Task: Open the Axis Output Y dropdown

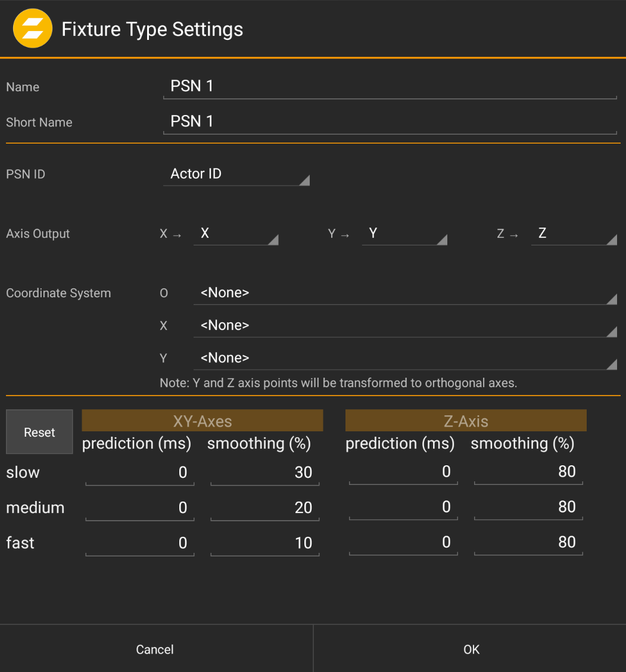Action: 405,234
